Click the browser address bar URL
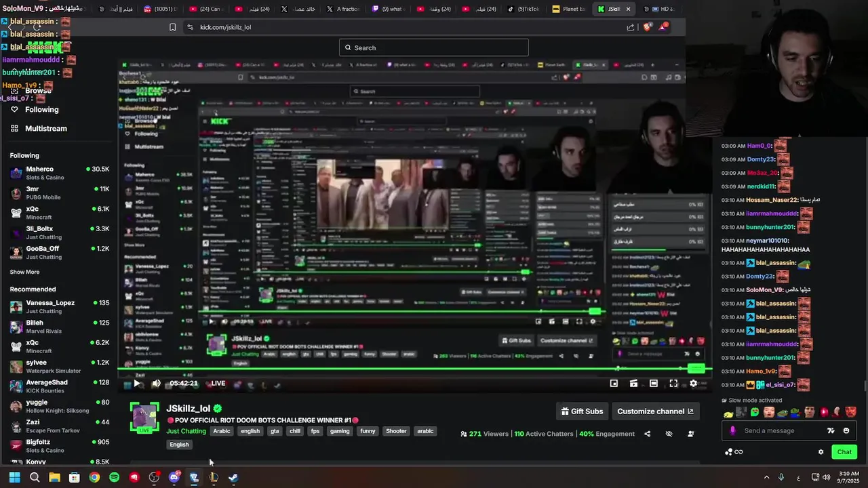 [225, 27]
